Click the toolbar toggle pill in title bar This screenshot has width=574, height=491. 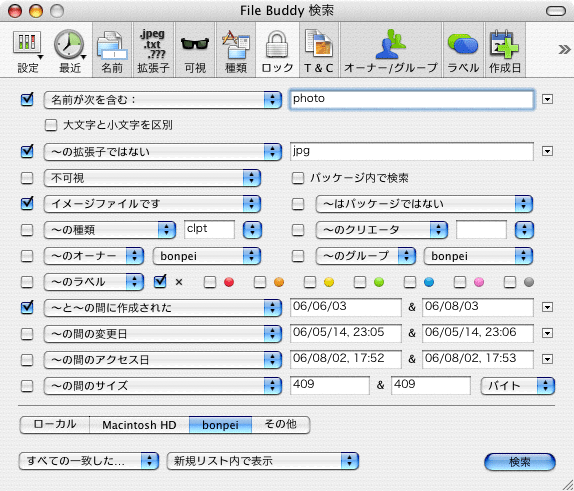pyautogui.click(x=556, y=11)
